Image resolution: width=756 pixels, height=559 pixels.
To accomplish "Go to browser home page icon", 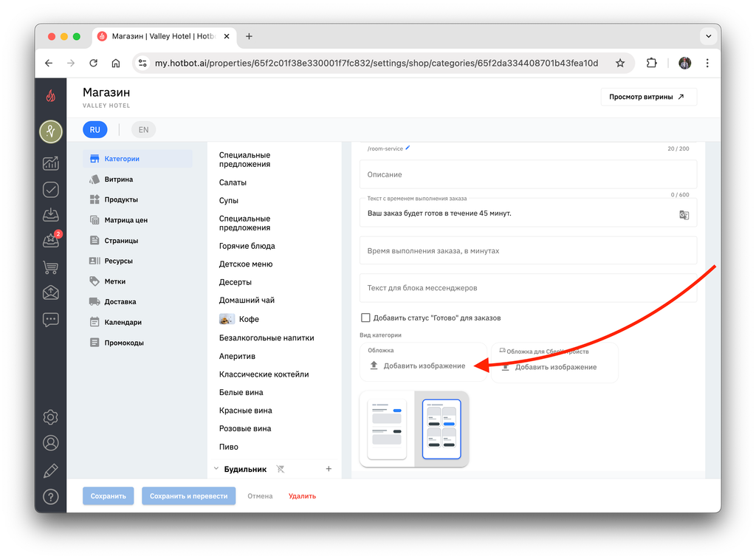I will [116, 64].
